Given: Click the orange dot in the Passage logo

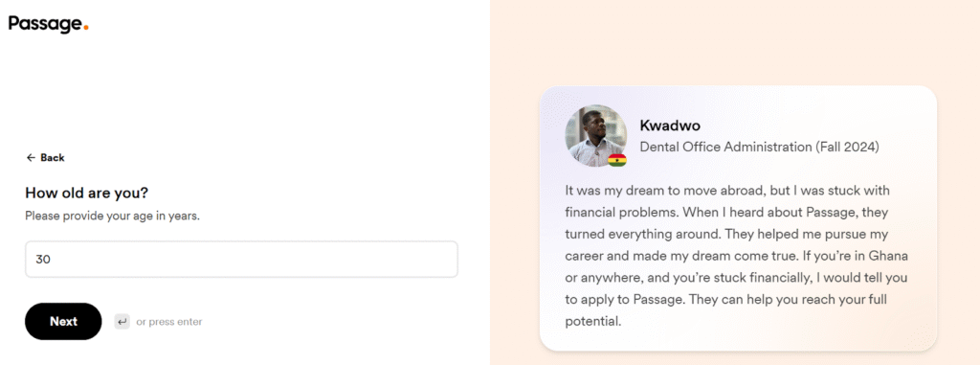Looking at the screenshot, I should tap(85, 27).
